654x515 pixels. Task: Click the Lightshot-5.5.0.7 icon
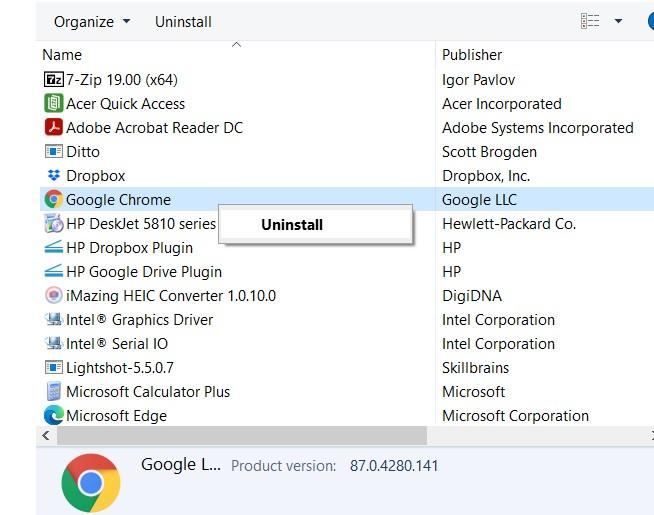53,367
